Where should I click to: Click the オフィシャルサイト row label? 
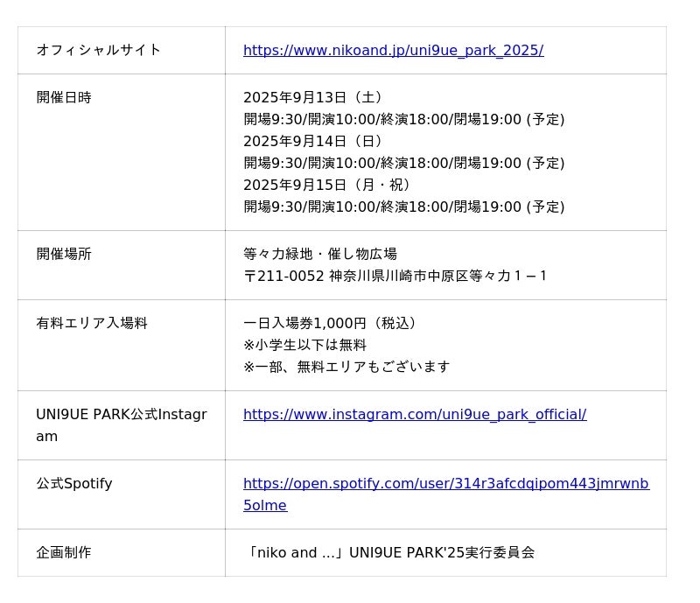point(98,50)
